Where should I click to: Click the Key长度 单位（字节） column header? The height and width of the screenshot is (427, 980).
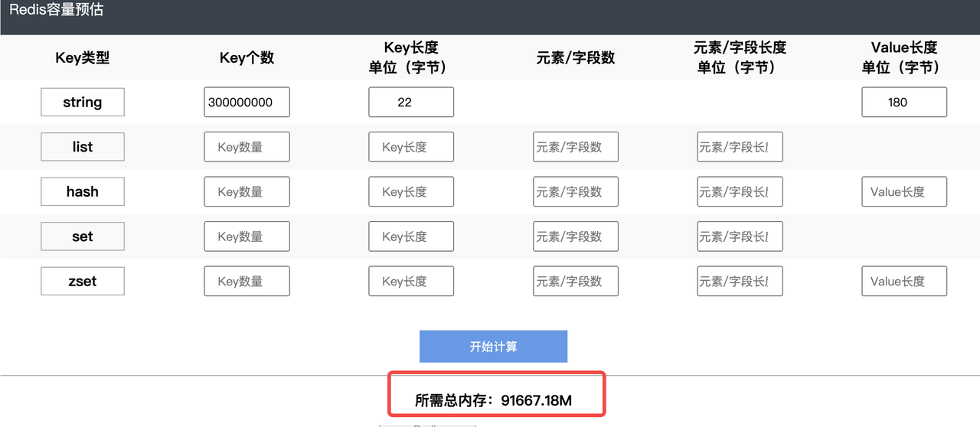pyautogui.click(x=411, y=57)
